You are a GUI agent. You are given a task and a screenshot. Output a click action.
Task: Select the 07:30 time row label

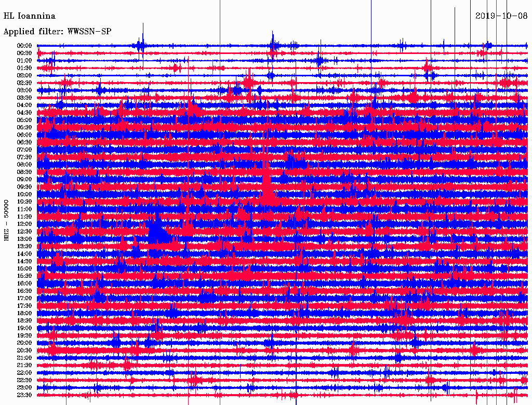point(24,157)
